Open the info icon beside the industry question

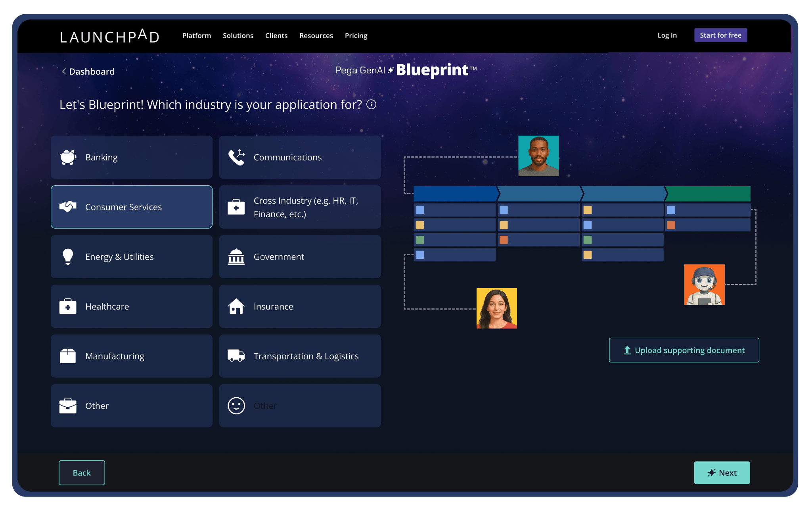click(x=372, y=104)
